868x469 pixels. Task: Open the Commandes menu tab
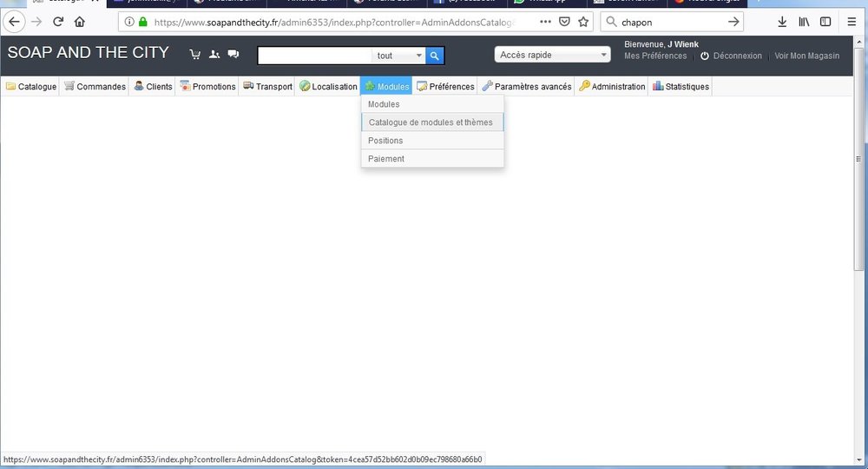point(95,86)
